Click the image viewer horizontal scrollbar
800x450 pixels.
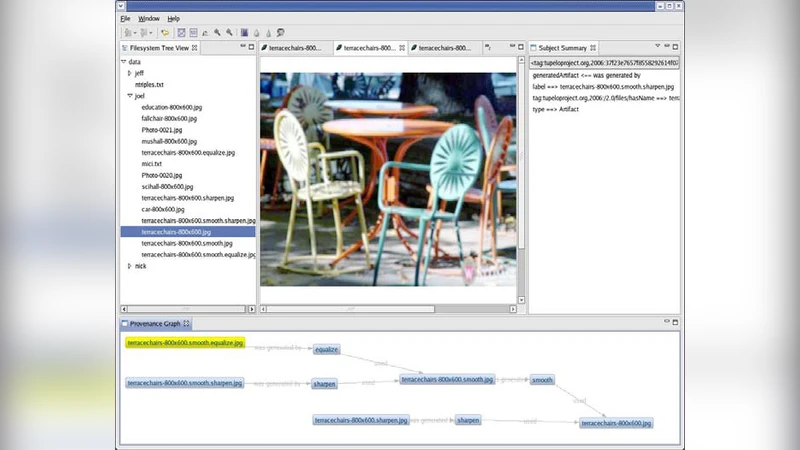(350, 309)
